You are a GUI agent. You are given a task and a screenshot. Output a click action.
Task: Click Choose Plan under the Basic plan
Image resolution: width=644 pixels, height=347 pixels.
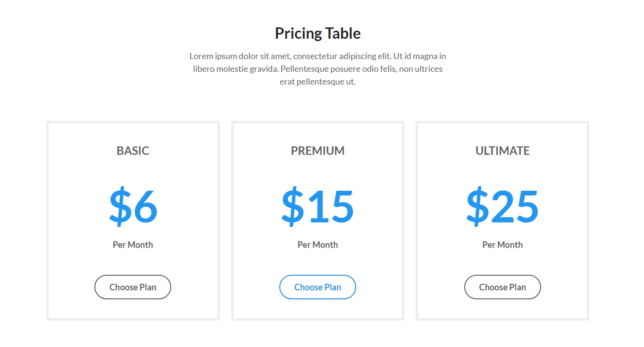pyautogui.click(x=133, y=287)
